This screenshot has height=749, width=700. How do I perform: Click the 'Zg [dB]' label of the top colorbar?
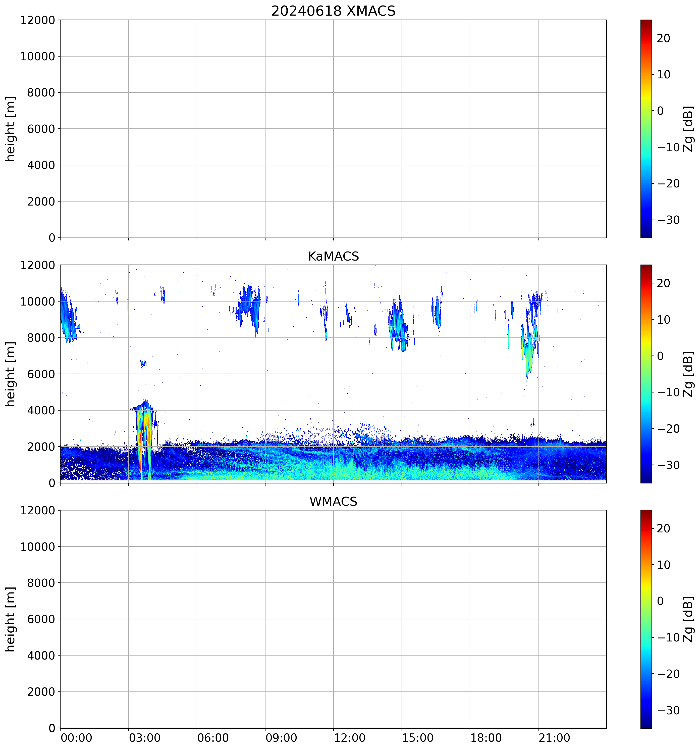(688, 129)
